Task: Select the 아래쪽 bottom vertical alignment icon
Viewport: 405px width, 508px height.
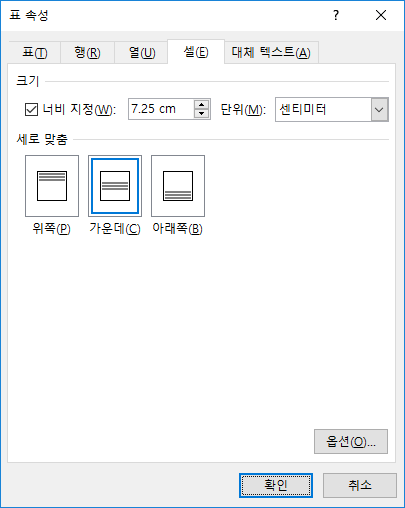Action: [178, 186]
